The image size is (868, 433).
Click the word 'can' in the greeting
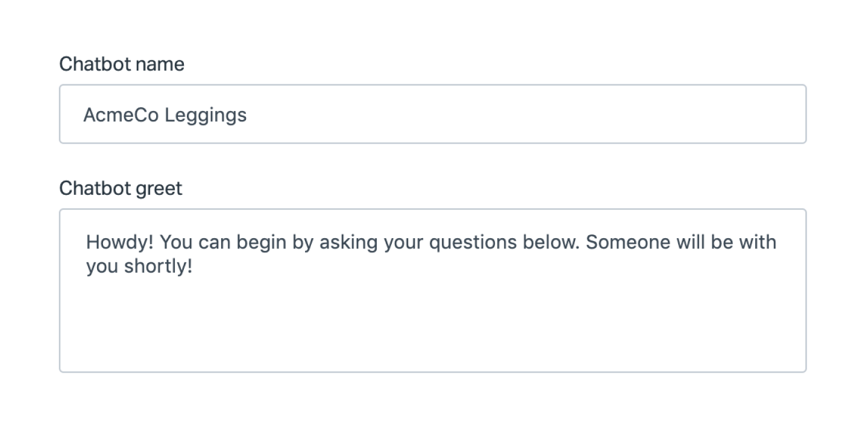213,243
